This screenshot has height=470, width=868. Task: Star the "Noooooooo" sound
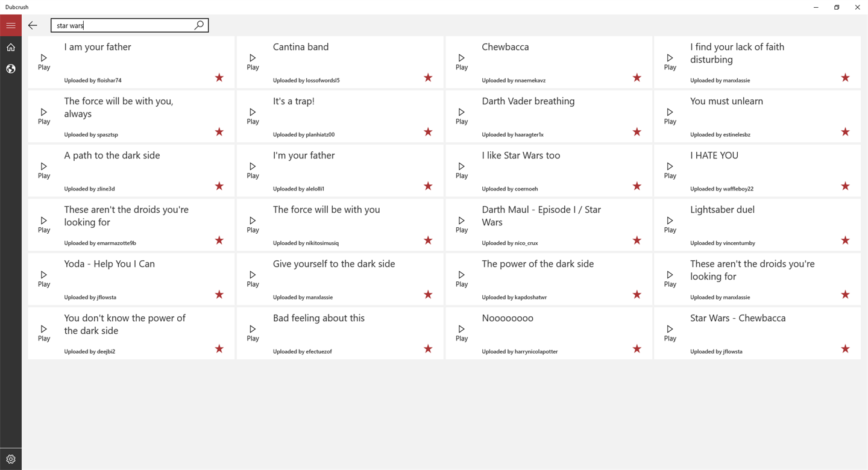click(637, 349)
